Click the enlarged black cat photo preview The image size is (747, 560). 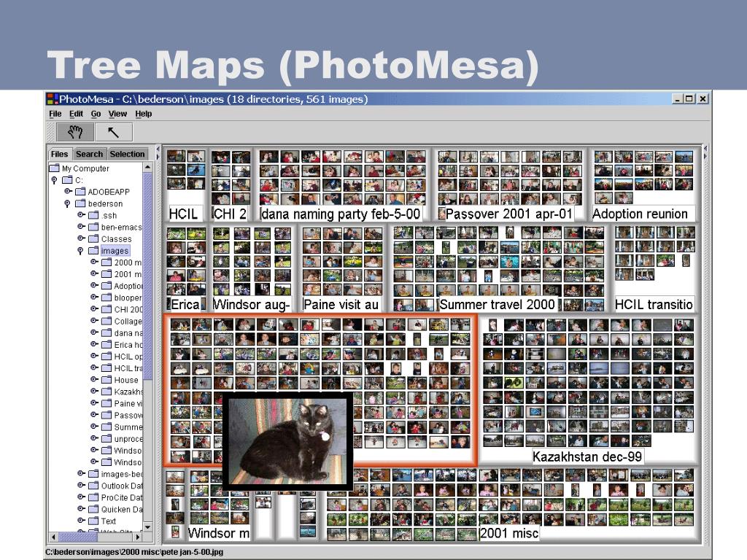[x=287, y=441]
